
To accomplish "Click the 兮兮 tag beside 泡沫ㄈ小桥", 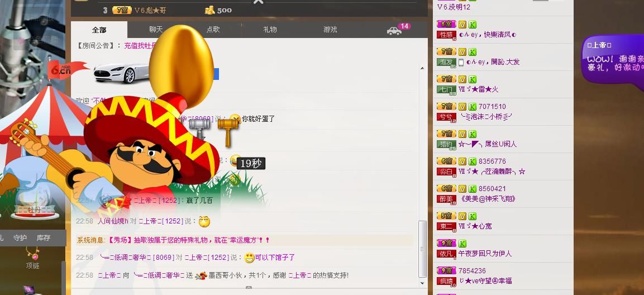I will [x=446, y=117].
